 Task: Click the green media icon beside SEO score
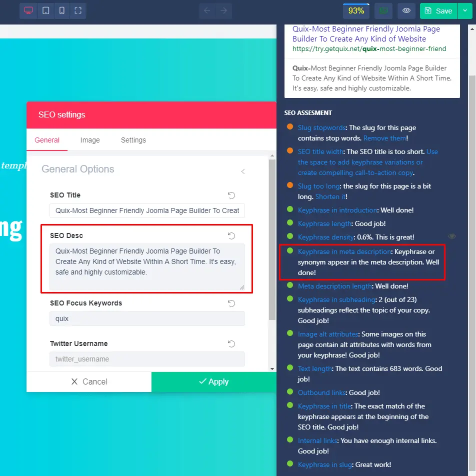(x=383, y=10)
